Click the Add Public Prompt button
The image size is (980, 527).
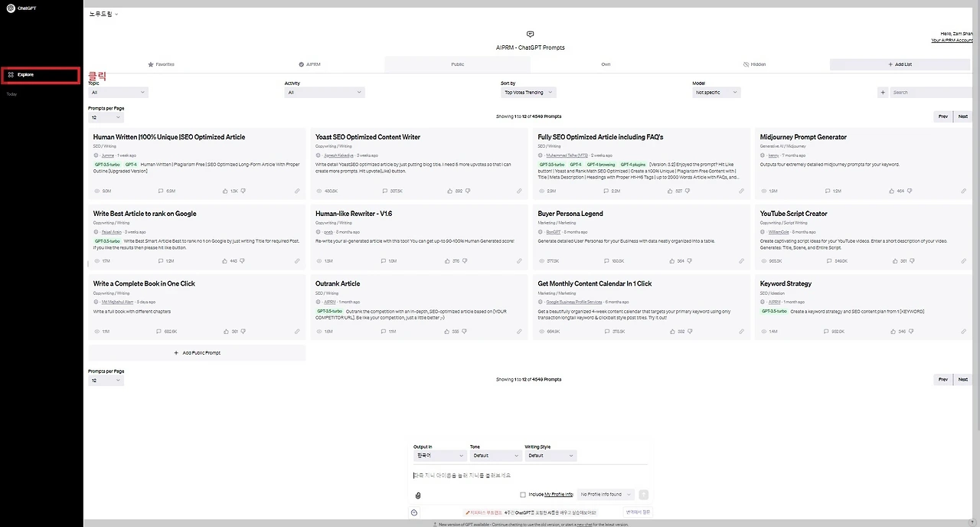[197, 353]
